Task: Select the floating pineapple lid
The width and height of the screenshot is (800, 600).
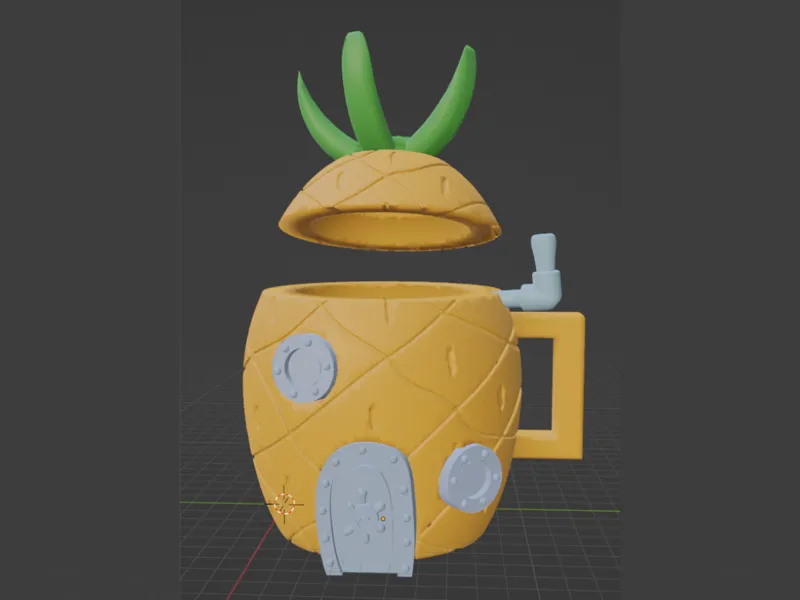Action: [x=390, y=200]
